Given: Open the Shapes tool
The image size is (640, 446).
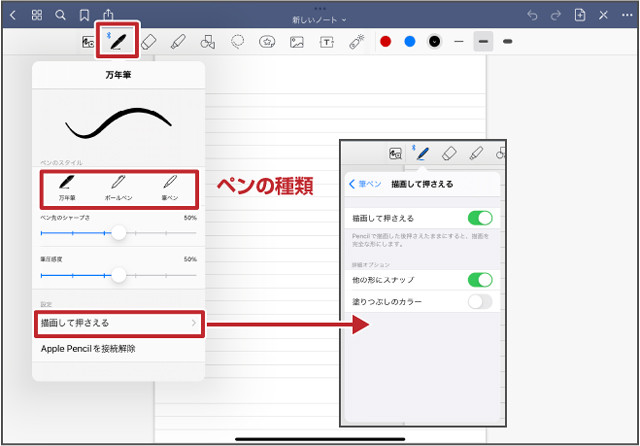Looking at the screenshot, I should [x=208, y=42].
